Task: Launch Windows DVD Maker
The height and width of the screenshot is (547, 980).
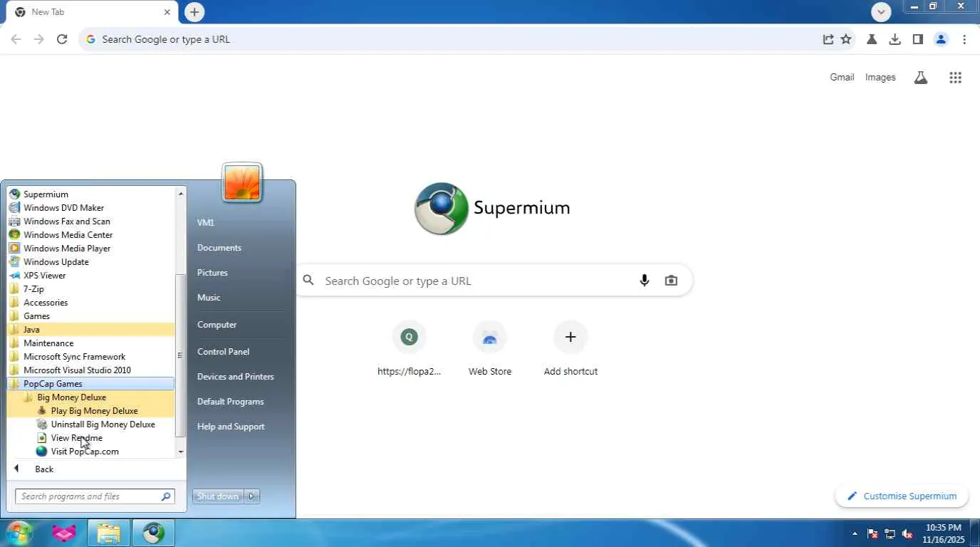Action: pyautogui.click(x=90, y=208)
